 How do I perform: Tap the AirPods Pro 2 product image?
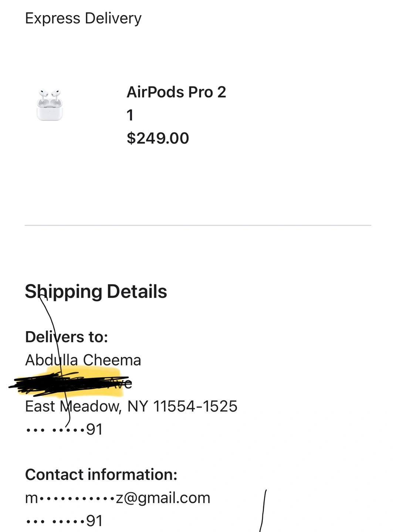pos(50,105)
